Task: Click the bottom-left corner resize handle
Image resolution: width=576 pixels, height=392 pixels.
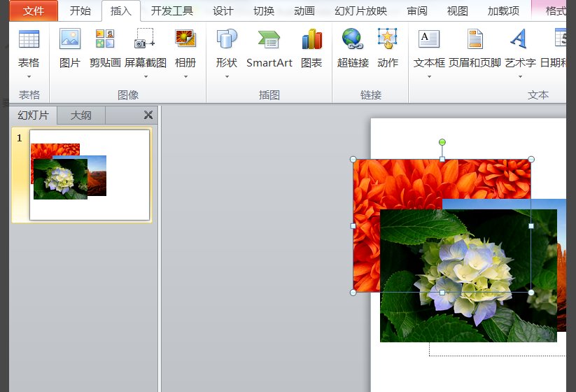Action: click(x=353, y=293)
